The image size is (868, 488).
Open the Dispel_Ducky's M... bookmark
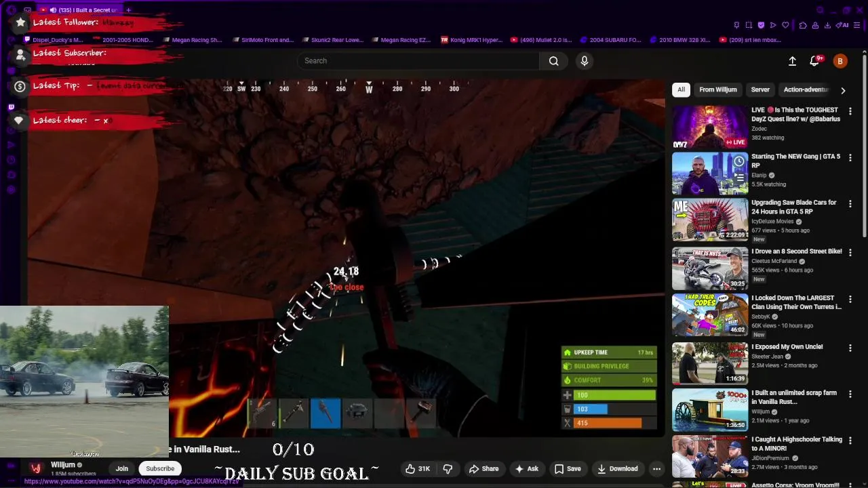[x=53, y=40]
